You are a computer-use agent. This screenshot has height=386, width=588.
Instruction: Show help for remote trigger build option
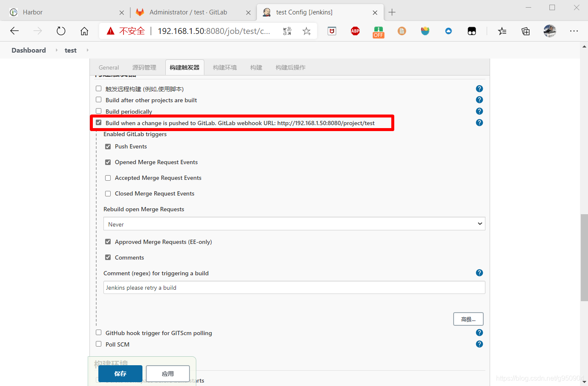click(479, 89)
